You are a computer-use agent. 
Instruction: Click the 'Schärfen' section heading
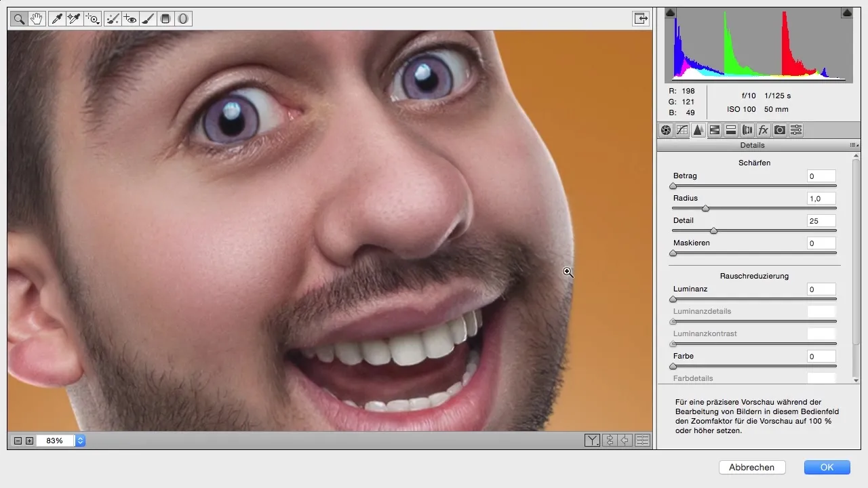pos(754,163)
